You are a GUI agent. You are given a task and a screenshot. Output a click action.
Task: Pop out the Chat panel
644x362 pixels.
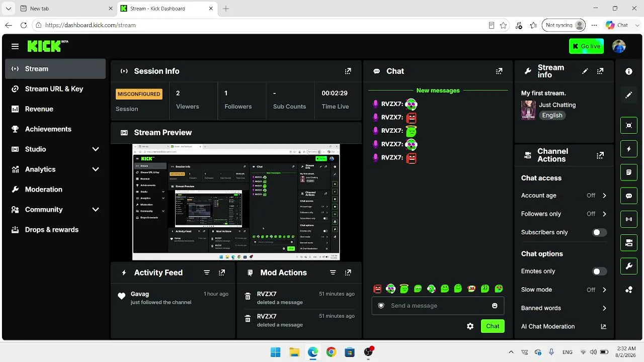tap(499, 71)
